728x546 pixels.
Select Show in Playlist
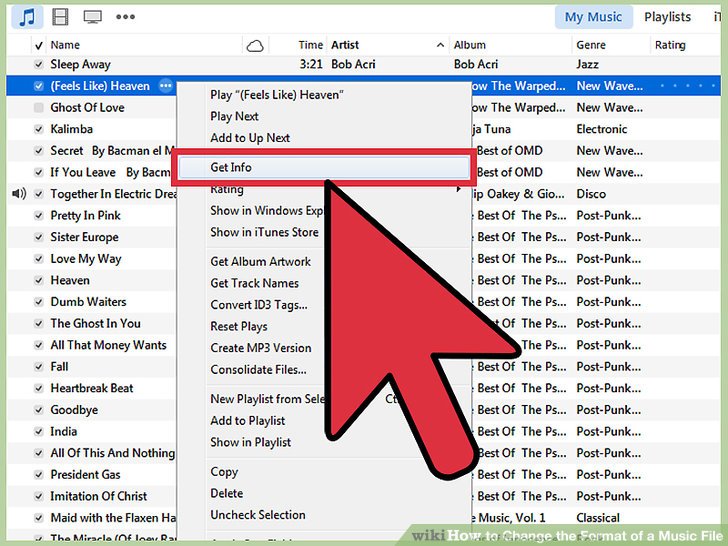[251, 442]
